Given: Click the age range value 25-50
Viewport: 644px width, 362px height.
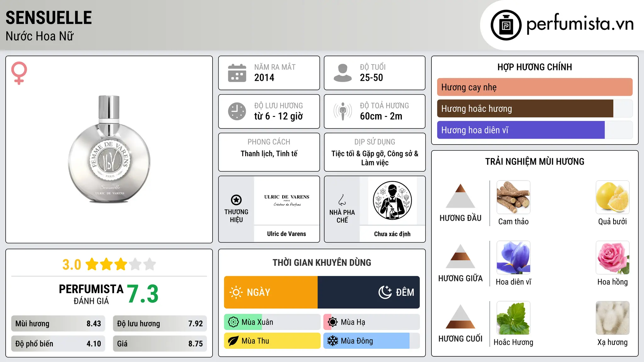Looking at the screenshot, I should pyautogui.click(x=371, y=78).
